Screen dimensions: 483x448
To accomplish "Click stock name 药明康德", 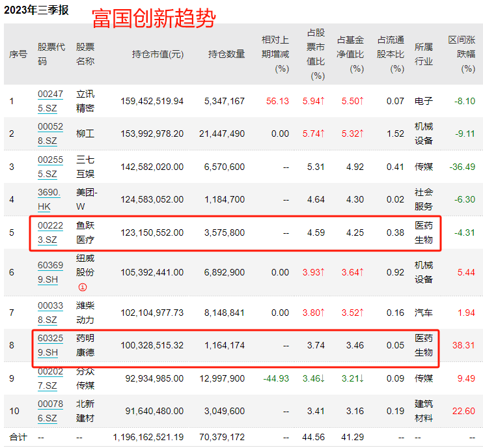I will (85, 345).
